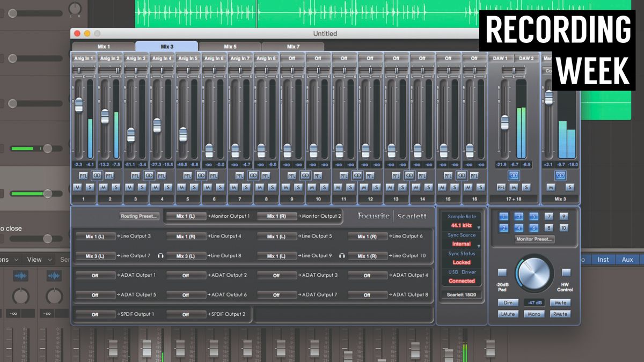Image resolution: width=644 pixels, height=362 pixels.
Task: Open the Sync Source dropdown
Action: click(462, 243)
